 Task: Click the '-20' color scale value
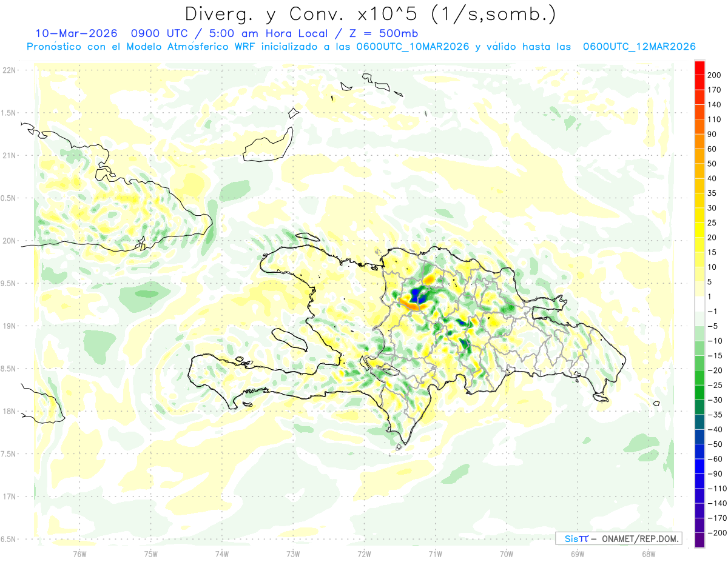click(714, 370)
